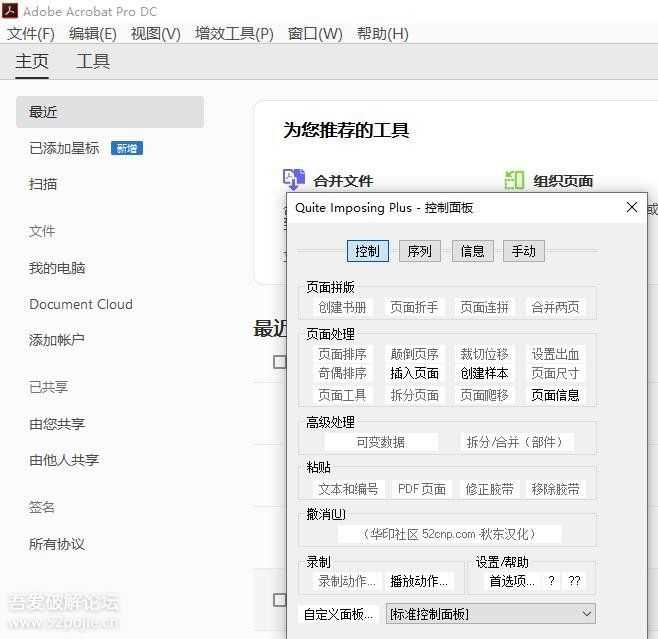Click the 创建书册 button
The width and height of the screenshot is (658, 639).
coord(342,307)
